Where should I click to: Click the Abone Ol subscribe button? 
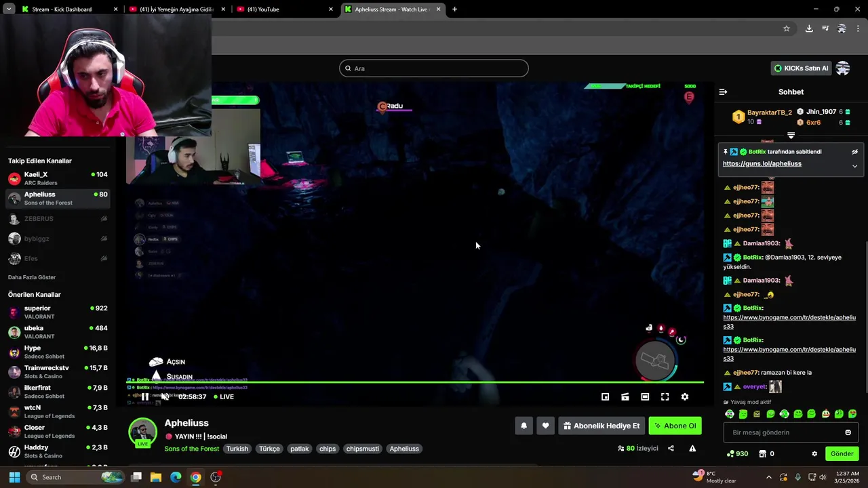[675, 426]
